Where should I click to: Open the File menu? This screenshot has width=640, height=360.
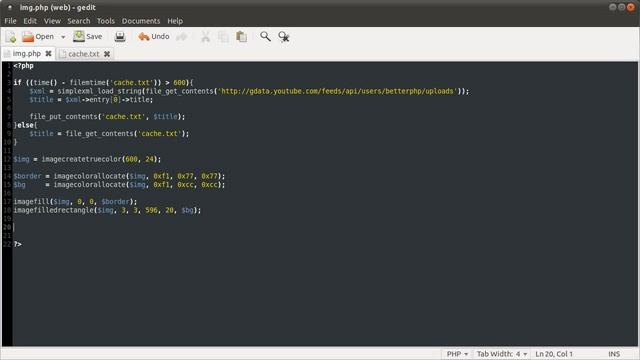(10, 21)
